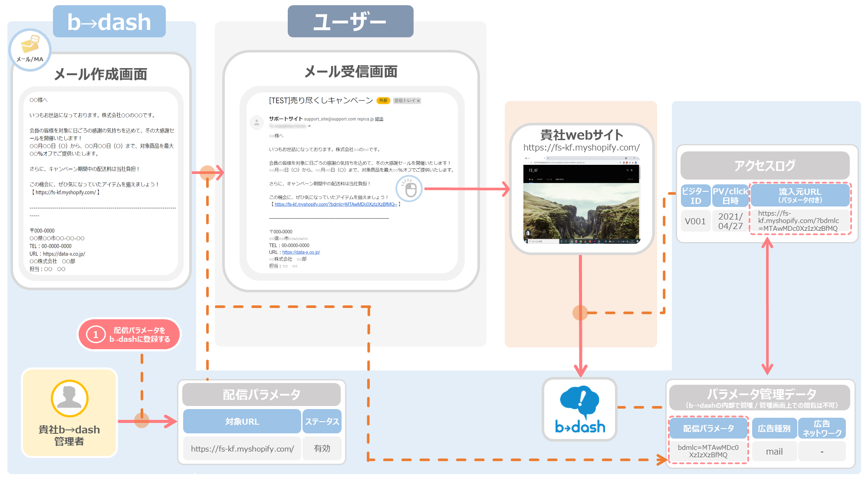The height and width of the screenshot is (488, 868).
Task: Click the bdmlc=MTAwMDc0XzIzXzBfMQ cell
Action: pyautogui.click(x=708, y=451)
